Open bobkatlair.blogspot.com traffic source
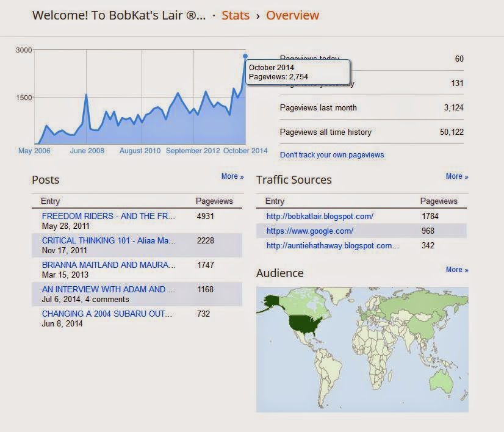 click(x=320, y=216)
